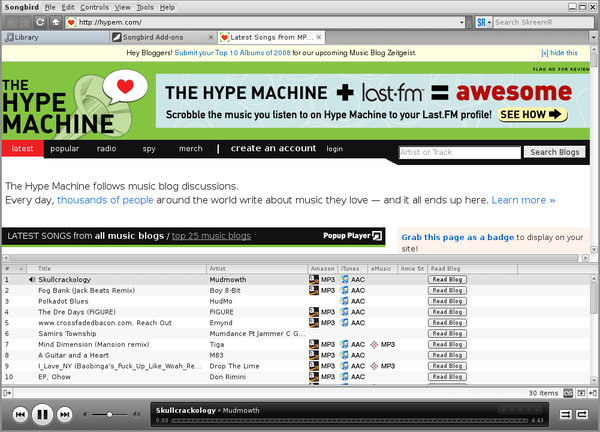The image size is (600, 432).
Task: Open the popular section of Hype Machine
Action: [65, 148]
